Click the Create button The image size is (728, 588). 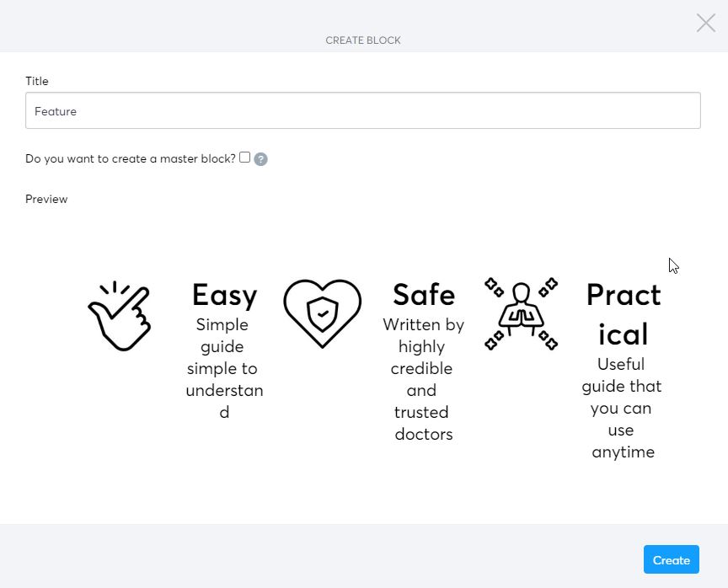671,559
